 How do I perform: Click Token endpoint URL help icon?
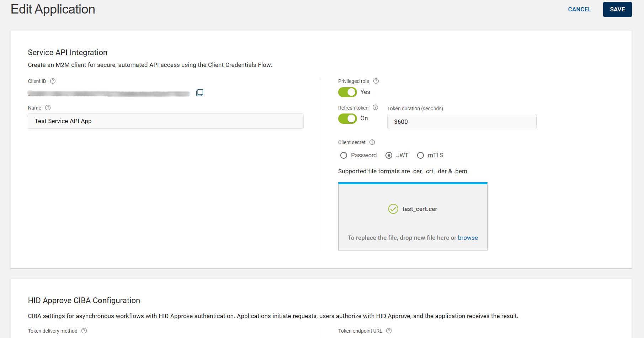coord(389,331)
